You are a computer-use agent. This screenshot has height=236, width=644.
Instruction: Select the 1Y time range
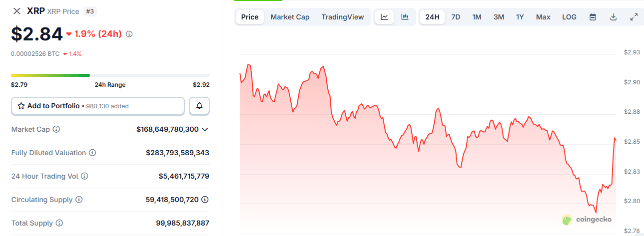(520, 17)
